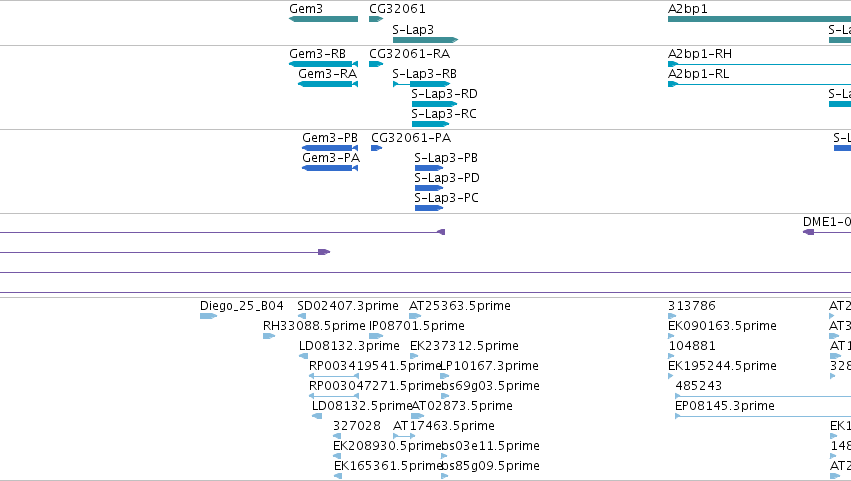Select protein S-Lap3-PD
This screenshot has height=481, width=851.
point(429,188)
